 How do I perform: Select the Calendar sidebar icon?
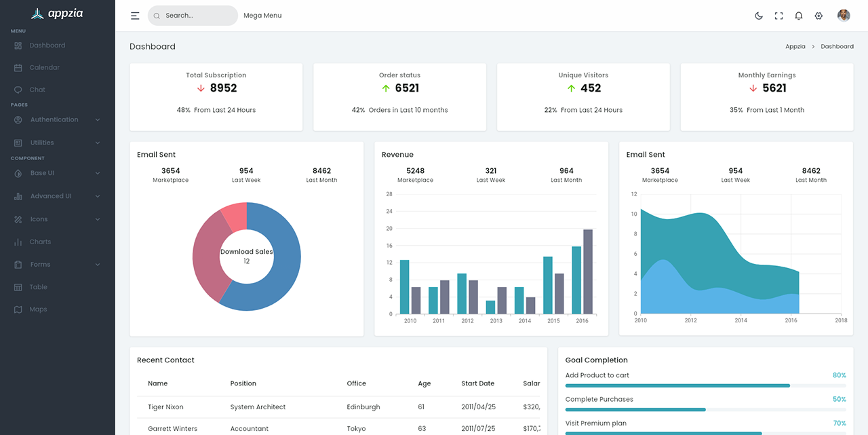19,67
